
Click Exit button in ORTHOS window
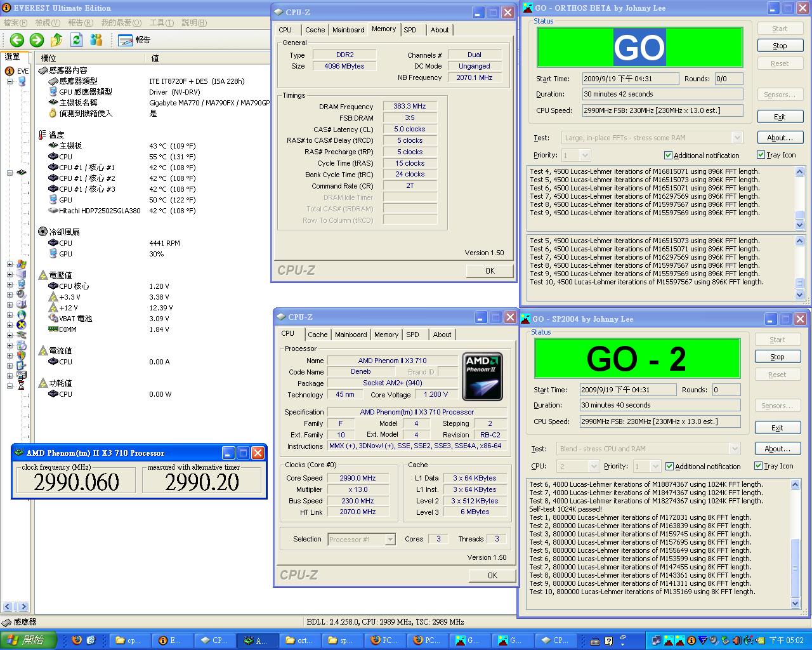pyautogui.click(x=780, y=117)
